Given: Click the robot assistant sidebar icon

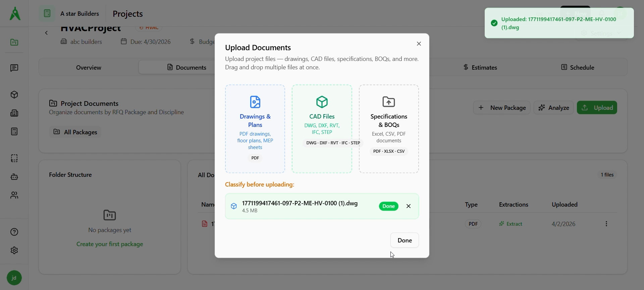Looking at the screenshot, I should 14,177.
